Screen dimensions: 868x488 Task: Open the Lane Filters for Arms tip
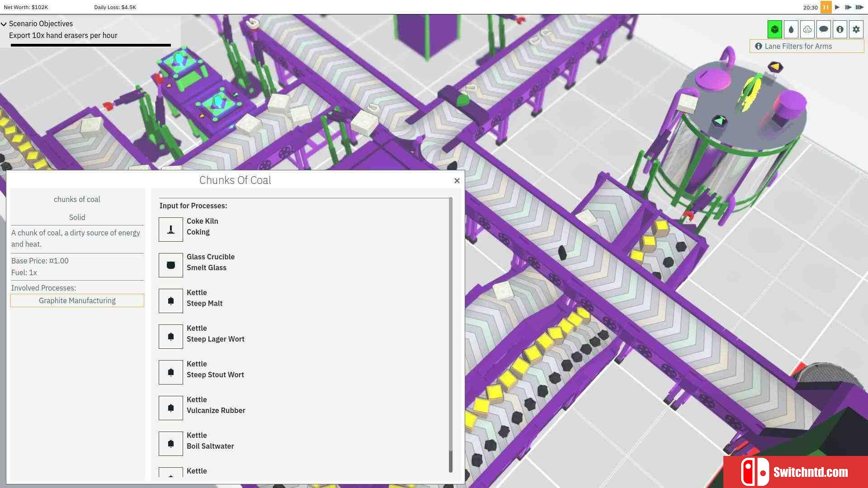807,46
